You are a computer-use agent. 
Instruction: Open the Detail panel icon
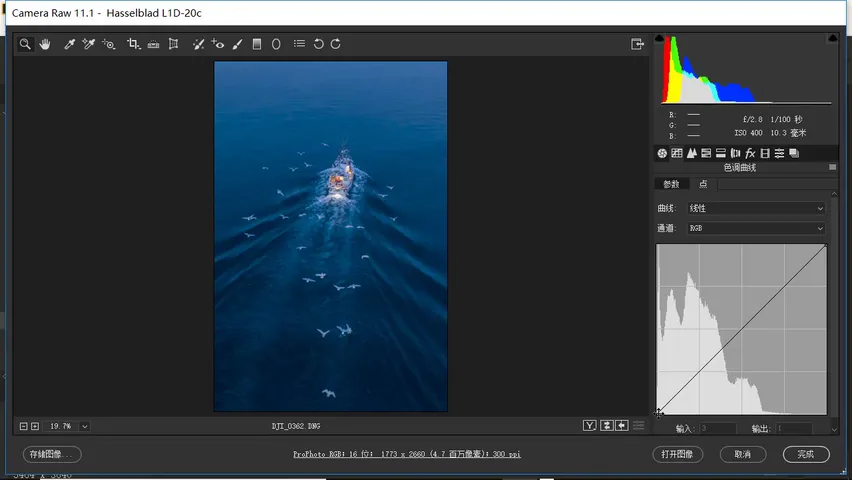tap(692, 153)
